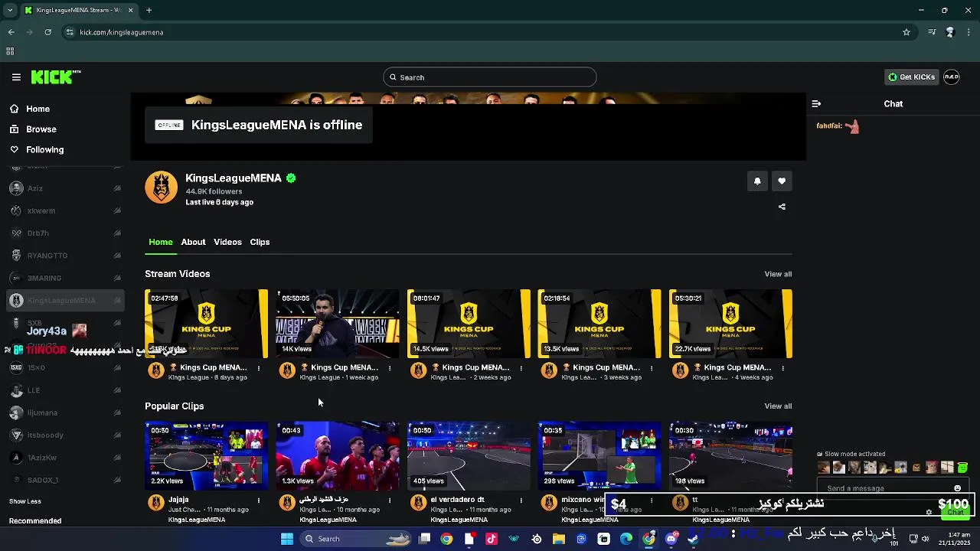
Task: Focus the Kick search field
Action: click(x=490, y=77)
